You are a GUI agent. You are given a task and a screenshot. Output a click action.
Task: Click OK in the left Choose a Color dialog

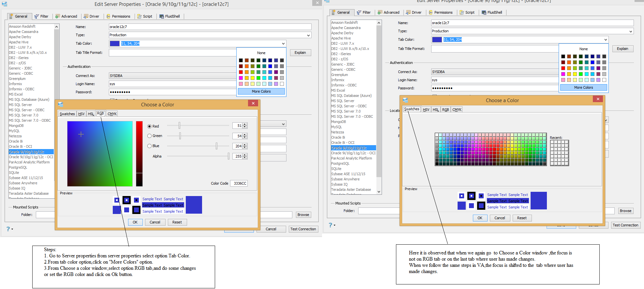135,222
